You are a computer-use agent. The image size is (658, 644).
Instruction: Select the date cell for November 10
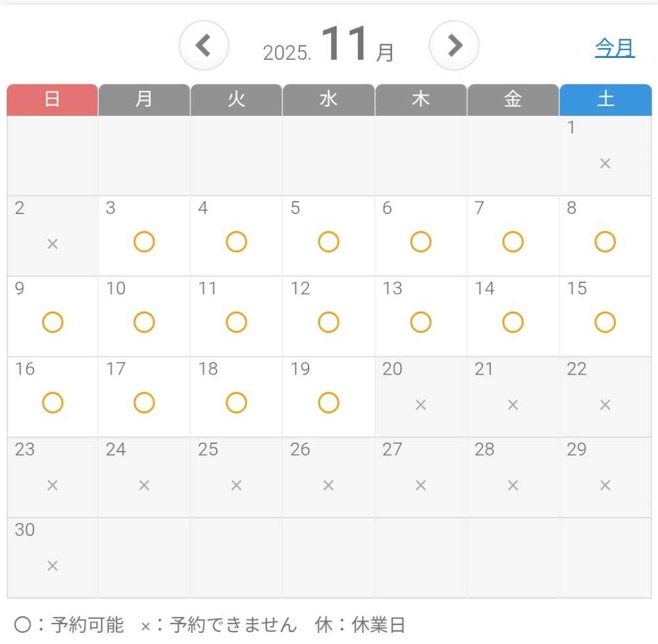(144, 316)
